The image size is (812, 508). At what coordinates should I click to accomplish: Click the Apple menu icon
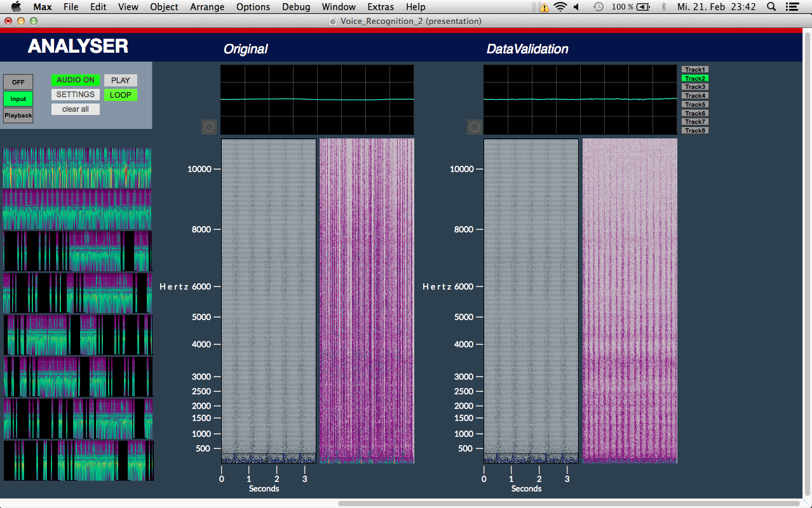click(x=17, y=7)
